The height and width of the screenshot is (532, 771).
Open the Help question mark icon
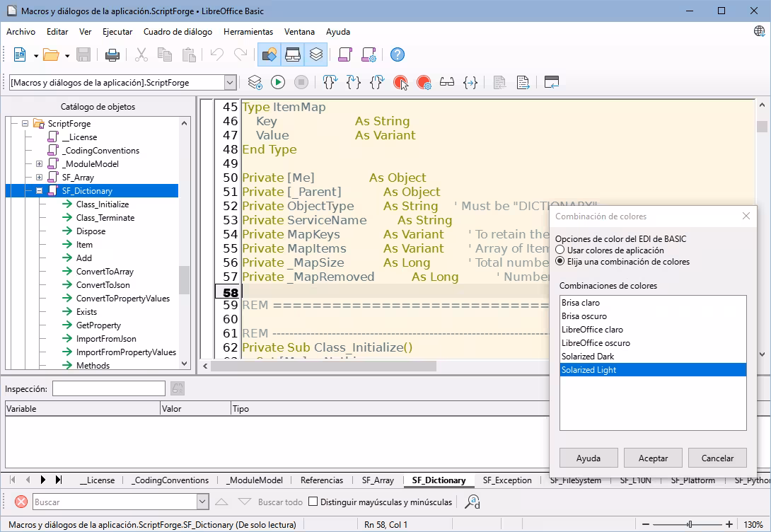pyautogui.click(x=398, y=54)
